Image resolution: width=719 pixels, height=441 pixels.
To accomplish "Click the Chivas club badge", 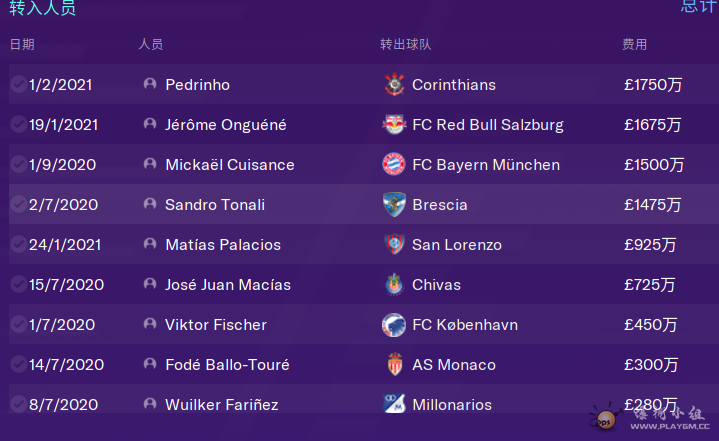I will [394, 285].
